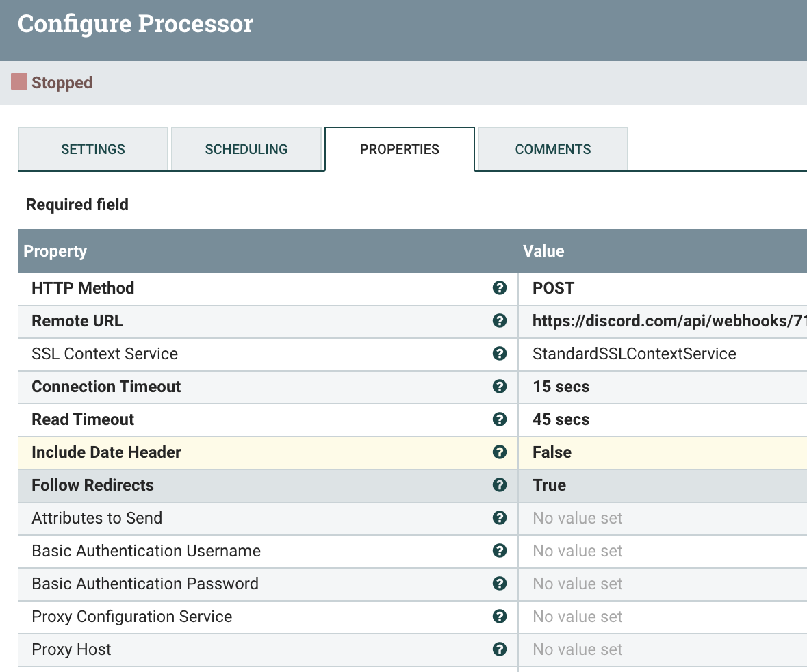807x672 pixels.
Task: Click the help icon for Remote URL
Action: pos(500,321)
